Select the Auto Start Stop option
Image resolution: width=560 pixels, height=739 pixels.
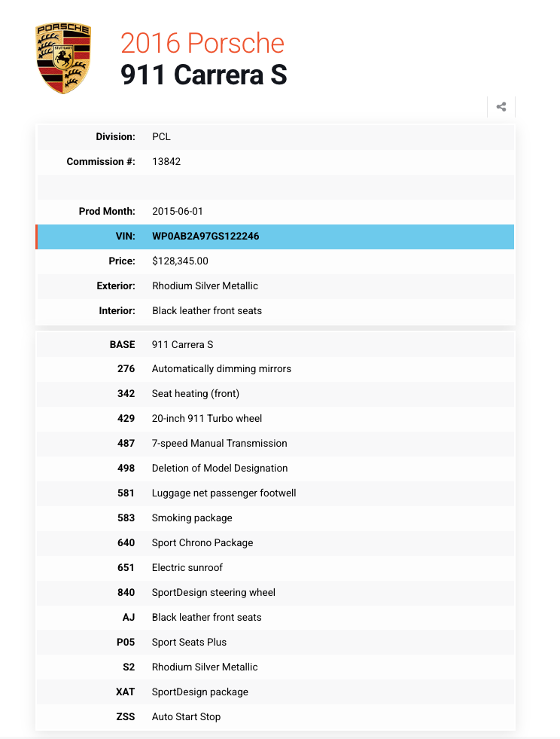coord(186,717)
